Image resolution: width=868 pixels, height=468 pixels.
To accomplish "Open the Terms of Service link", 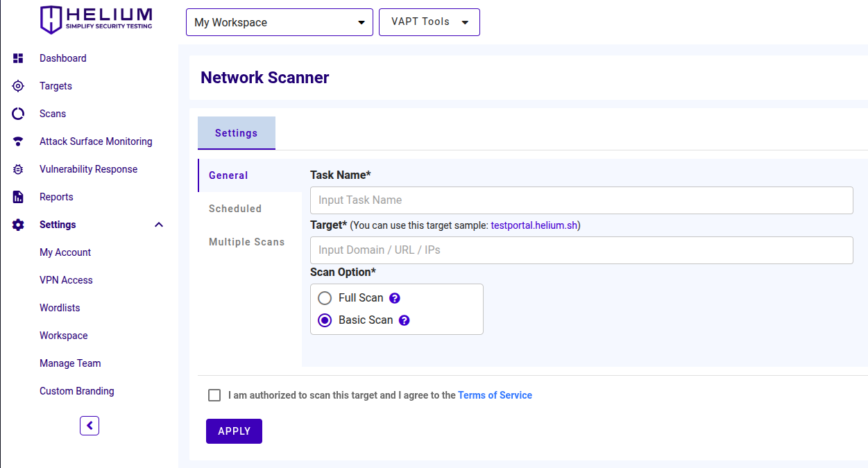I will [495, 395].
